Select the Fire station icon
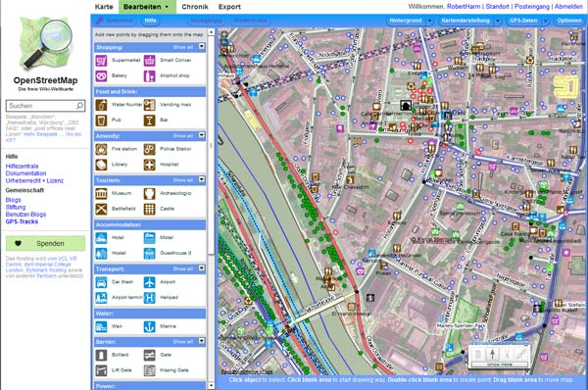Image resolution: width=588 pixels, height=390 pixels. pos(101,149)
